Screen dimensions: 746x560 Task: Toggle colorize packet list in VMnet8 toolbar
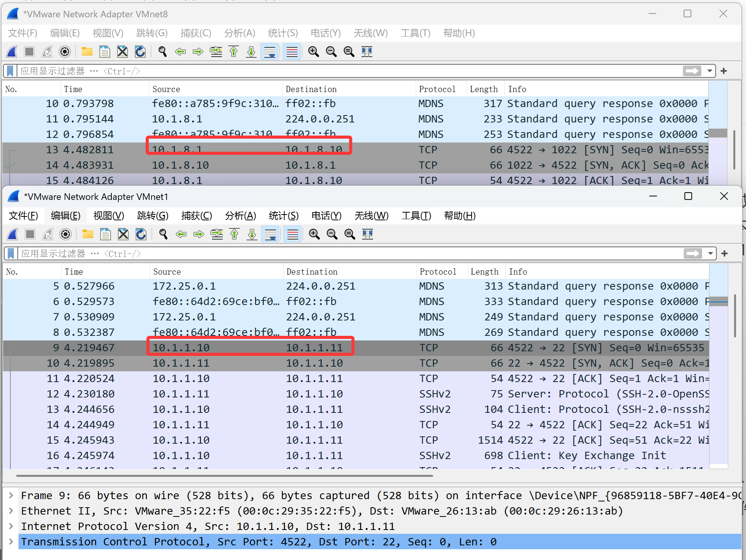(292, 52)
